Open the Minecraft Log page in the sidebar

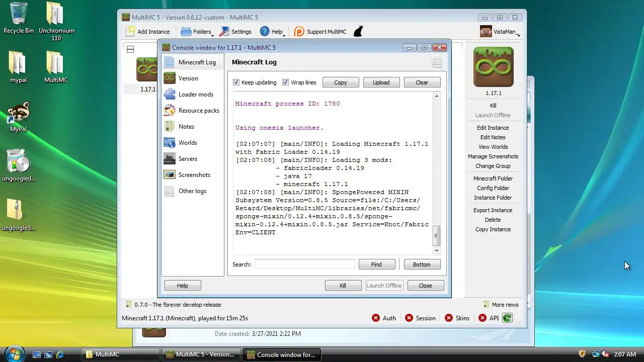pyautogui.click(x=193, y=62)
